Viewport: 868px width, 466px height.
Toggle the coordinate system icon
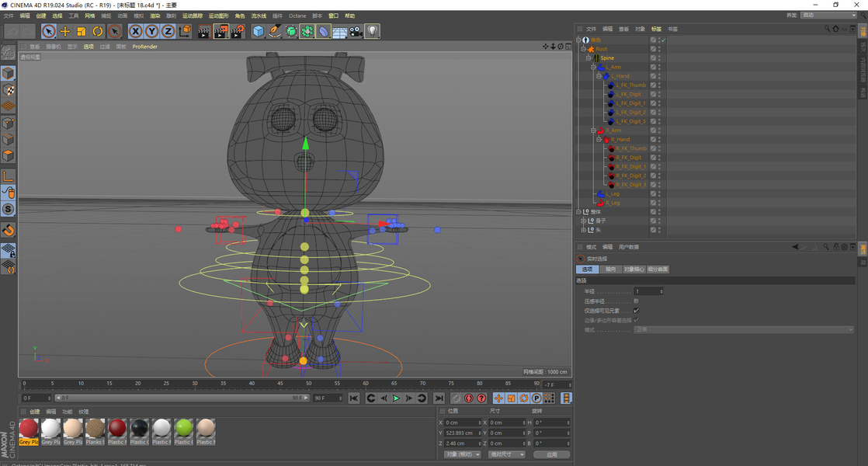185,32
